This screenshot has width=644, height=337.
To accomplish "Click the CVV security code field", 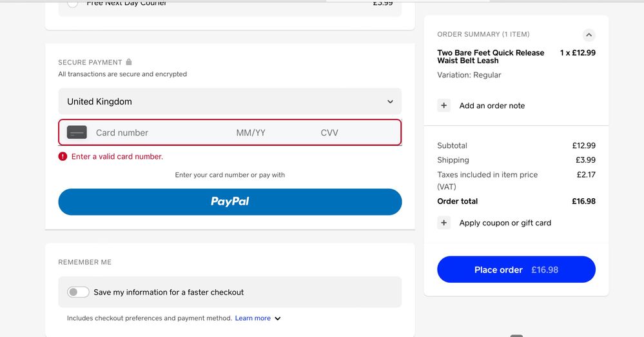I will click(329, 132).
